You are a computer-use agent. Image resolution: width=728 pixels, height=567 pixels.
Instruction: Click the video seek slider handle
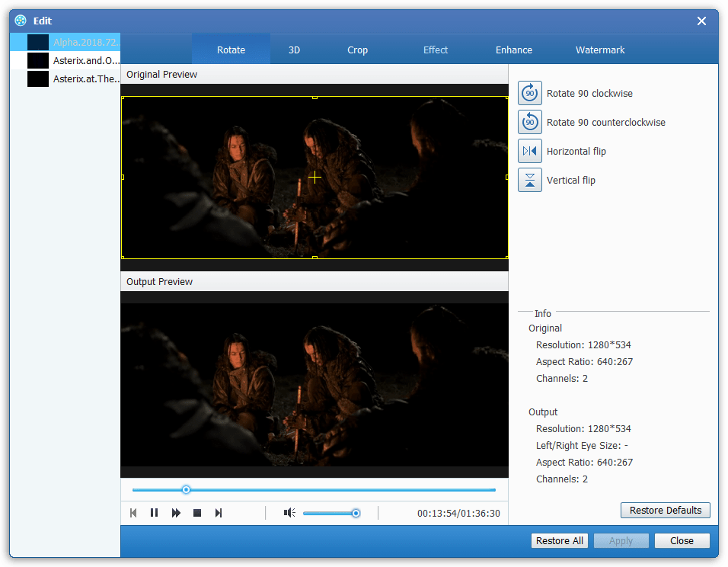pos(186,489)
